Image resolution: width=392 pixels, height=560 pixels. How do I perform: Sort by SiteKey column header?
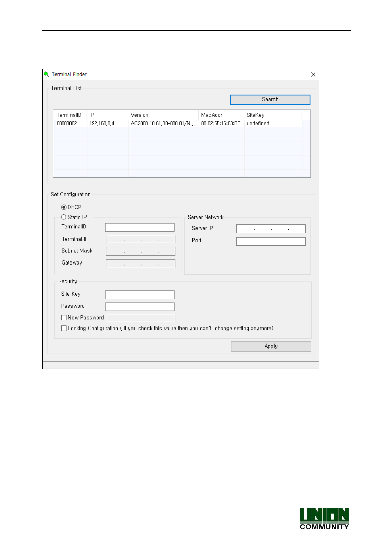coord(273,115)
